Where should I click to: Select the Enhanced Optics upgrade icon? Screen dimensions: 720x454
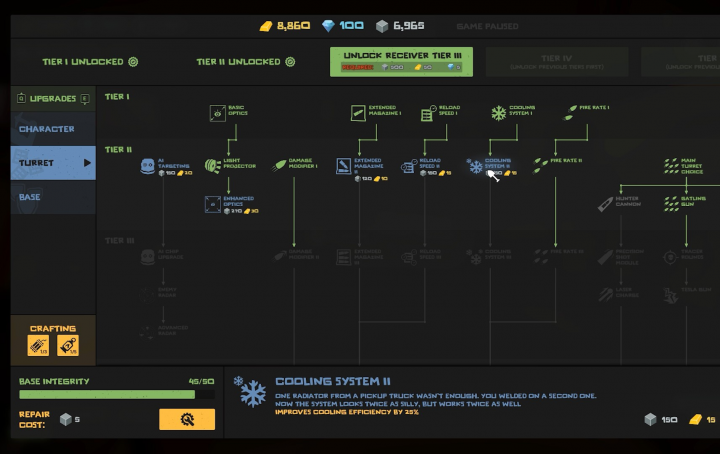pos(213,204)
